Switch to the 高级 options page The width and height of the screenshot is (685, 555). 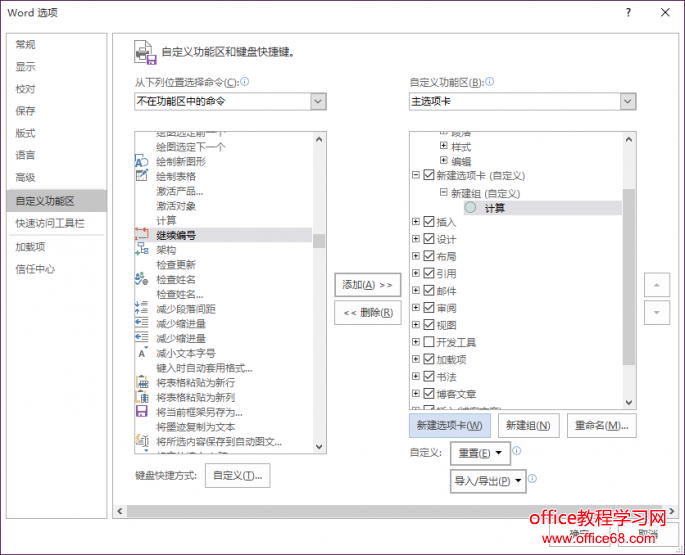tap(56, 177)
